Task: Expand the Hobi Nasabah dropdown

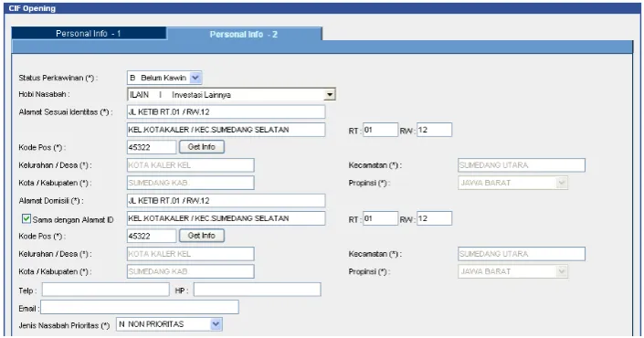Action: [231, 94]
